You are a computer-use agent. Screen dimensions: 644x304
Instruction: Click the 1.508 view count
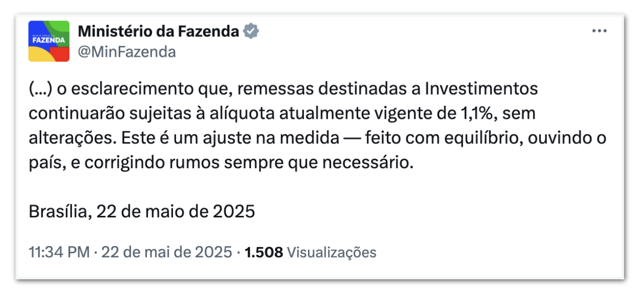tap(264, 252)
